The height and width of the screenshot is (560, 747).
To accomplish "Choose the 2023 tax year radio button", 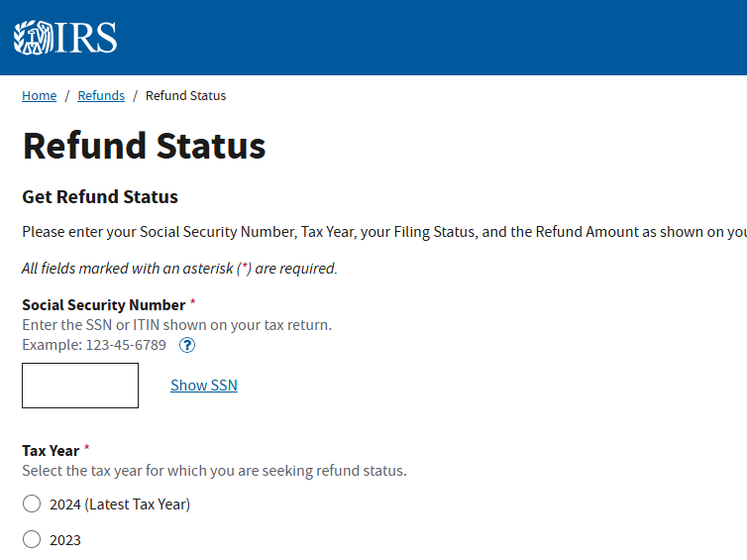I will point(32,540).
